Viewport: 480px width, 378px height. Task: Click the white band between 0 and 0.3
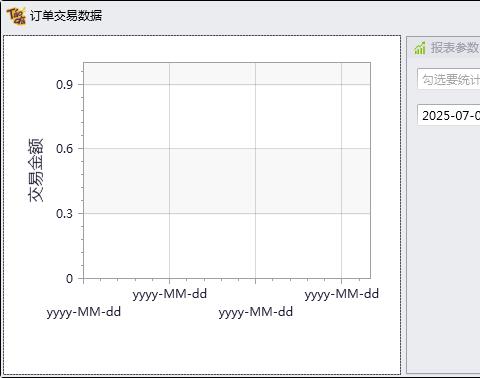point(227,246)
